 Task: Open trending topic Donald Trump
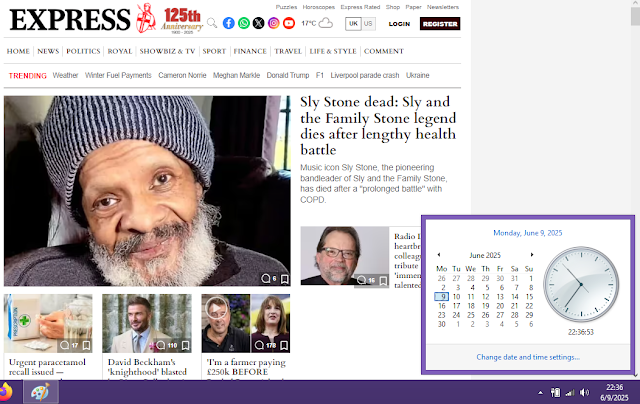pyautogui.click(x=288, y=75)
